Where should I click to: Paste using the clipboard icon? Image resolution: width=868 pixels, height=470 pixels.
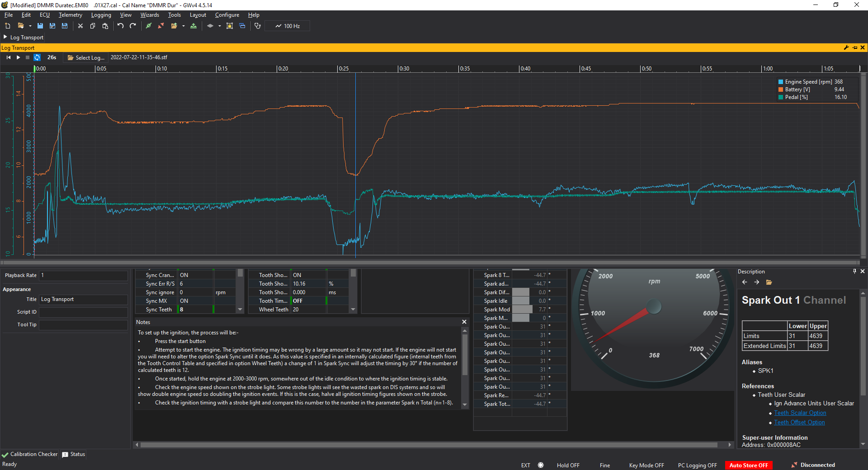click(105, 26)
